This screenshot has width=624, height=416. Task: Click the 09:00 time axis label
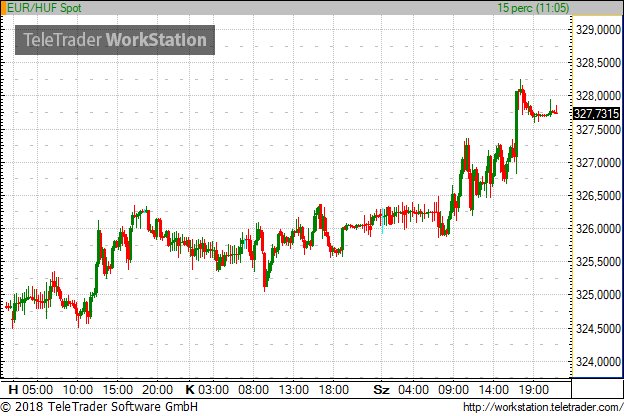(x=454, y=389)
